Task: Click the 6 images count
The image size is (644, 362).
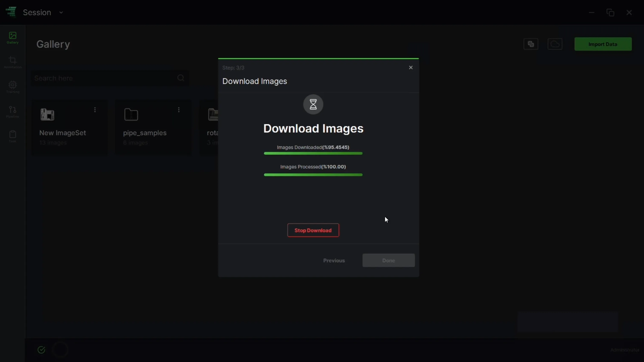Action: point(135,143)
